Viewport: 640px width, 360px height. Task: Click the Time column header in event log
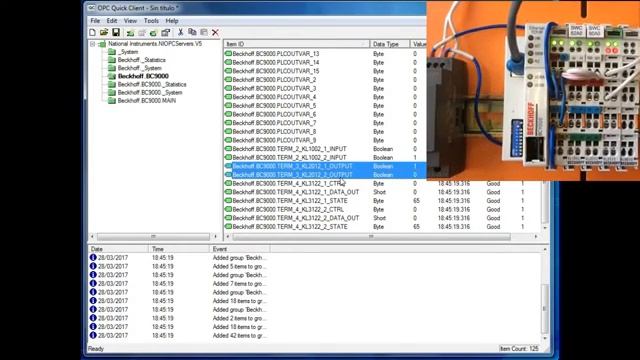pyautogui.click(x=179, y=249)
